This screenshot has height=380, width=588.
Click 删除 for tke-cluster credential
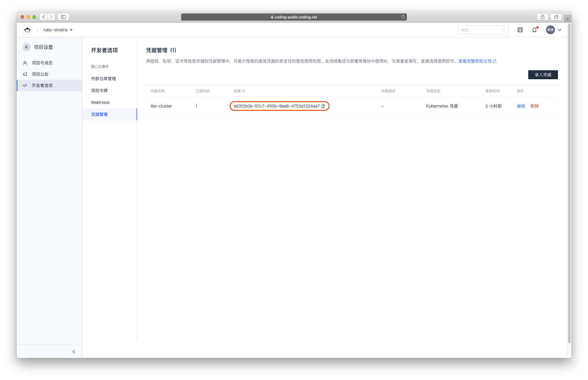534,106
